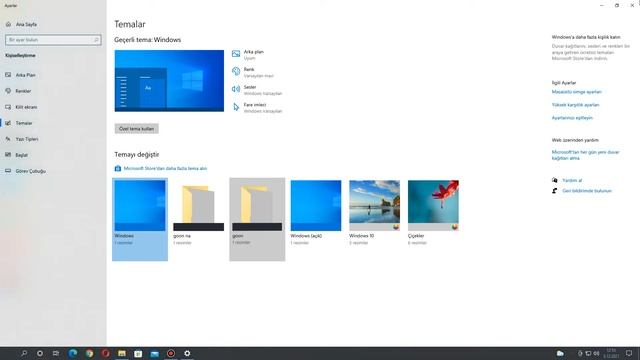640x360 pixels.
Task: Go to Renkler settings page
Action: (23, 91)
